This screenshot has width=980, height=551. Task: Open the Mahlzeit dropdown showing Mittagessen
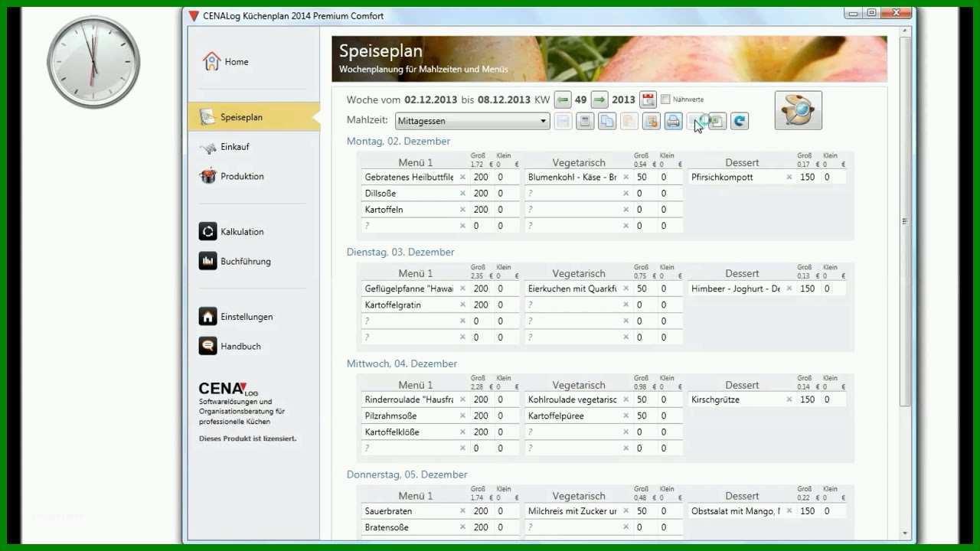point(472,121)
